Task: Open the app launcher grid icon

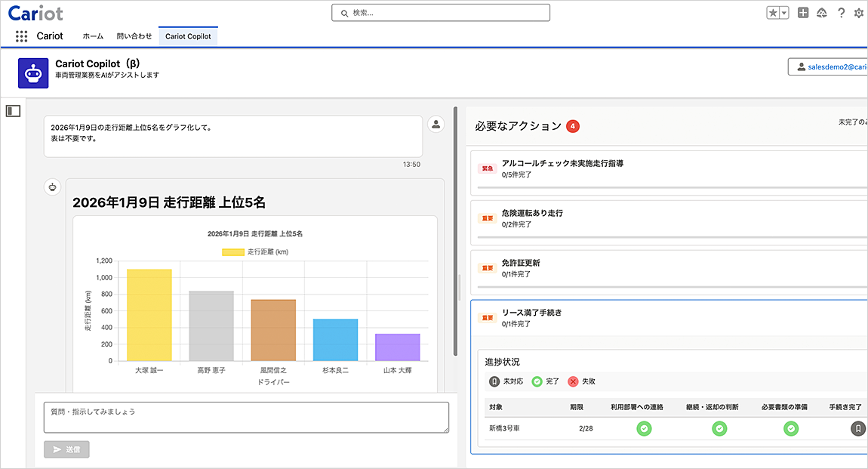Action: click(21, 36)
